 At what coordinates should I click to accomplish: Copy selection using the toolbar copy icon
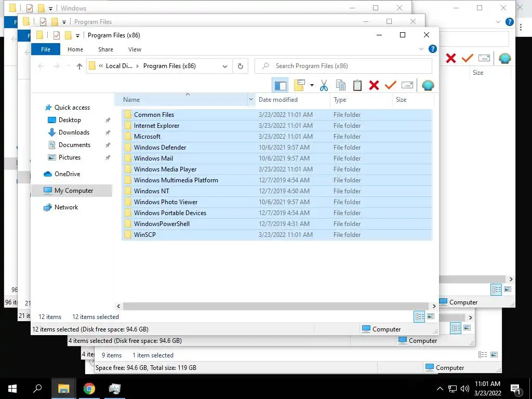pyautogui.click(x=341, y=86)
